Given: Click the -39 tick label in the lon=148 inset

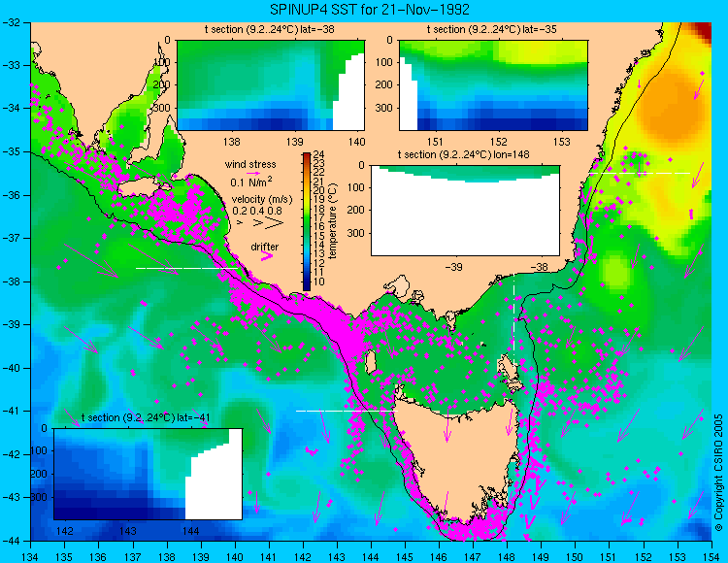Looking at the screenshot, I should pos(453,267).
